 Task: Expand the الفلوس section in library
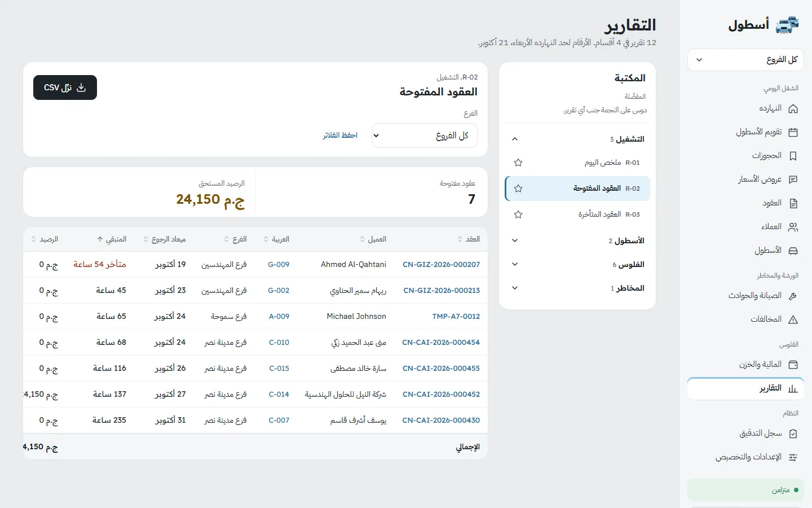point(577,264)
